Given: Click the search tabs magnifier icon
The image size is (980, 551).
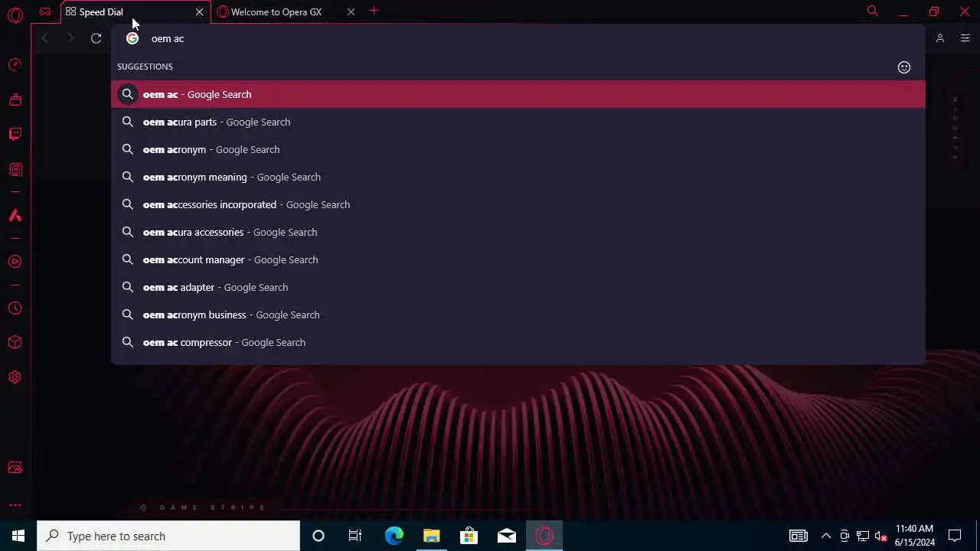Looking at the screenshot, I should point(873,11).
